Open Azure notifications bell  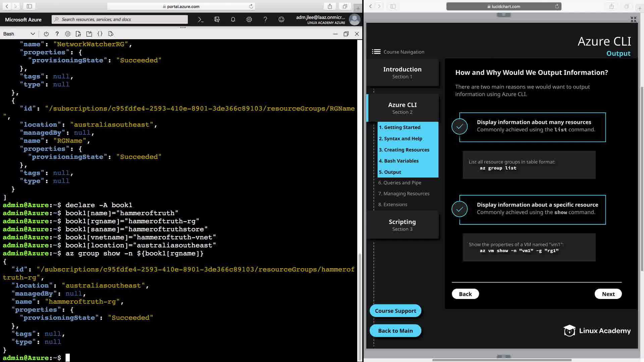click(233, 19)
